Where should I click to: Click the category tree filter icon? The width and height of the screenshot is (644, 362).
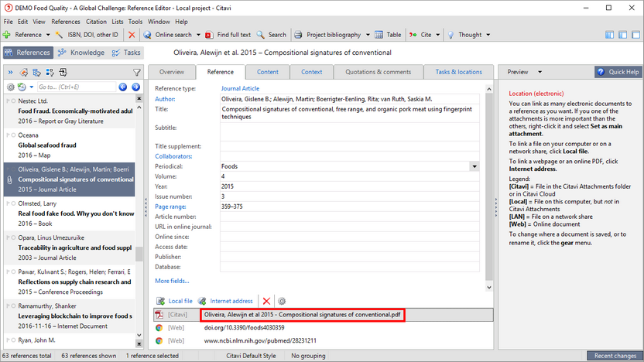click(x=36, y=73)
